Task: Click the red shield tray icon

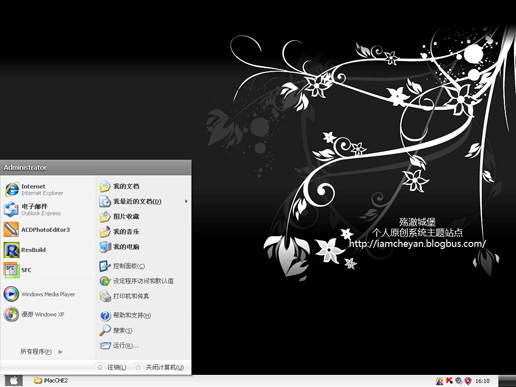Action: 468,380
